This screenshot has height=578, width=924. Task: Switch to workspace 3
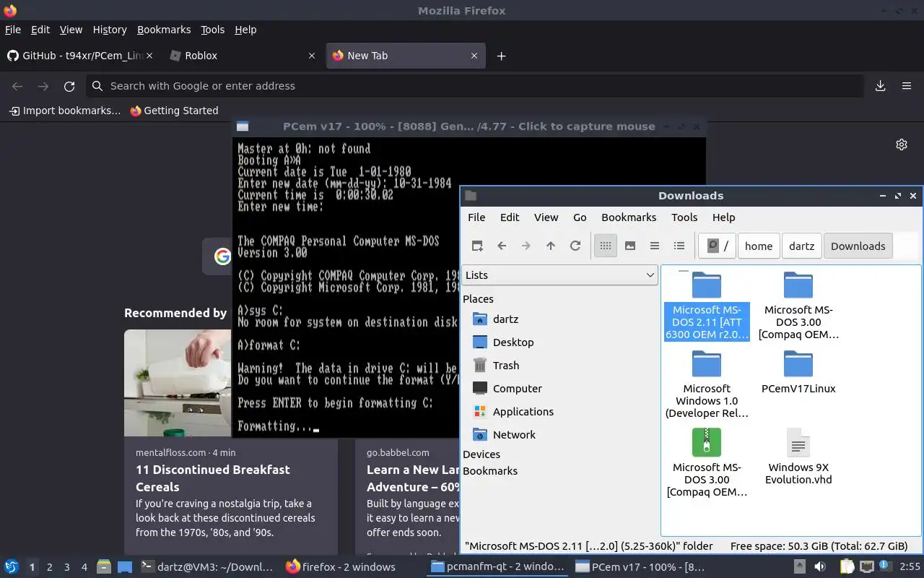67,567
